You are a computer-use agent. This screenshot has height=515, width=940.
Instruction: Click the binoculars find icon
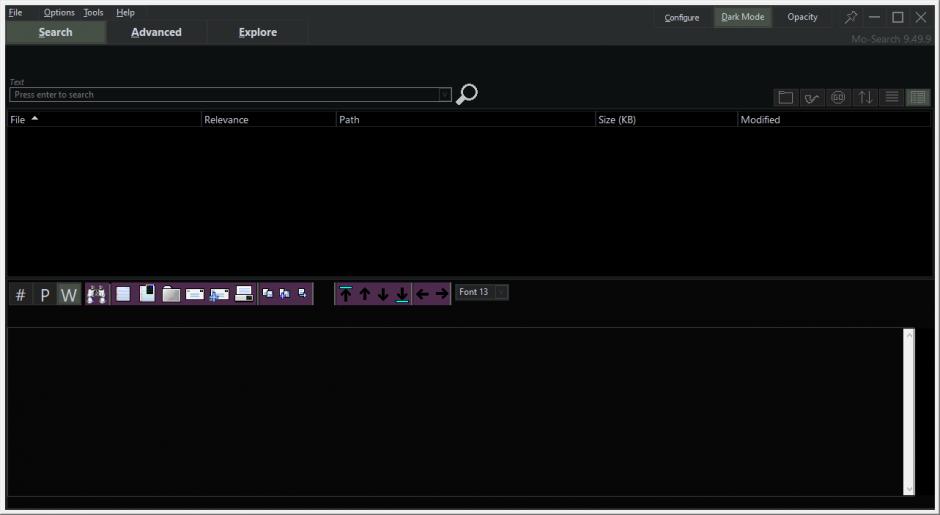point(97,294)
